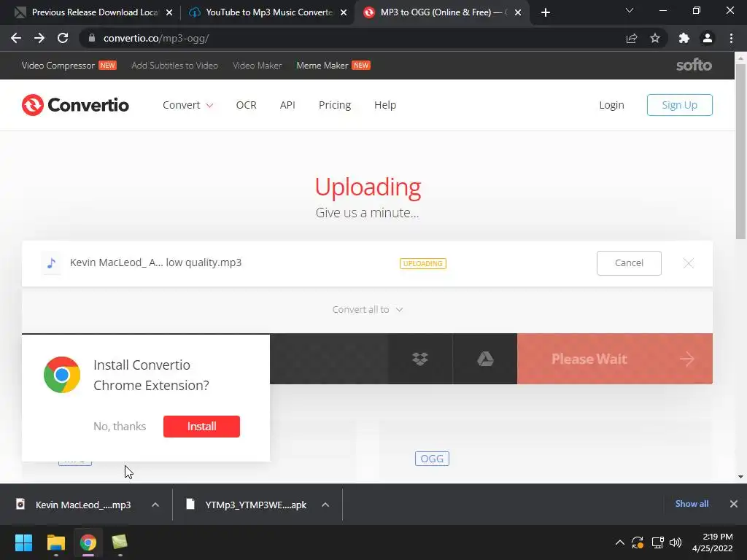Open Add Subtitles to Video link
747x560 pixels.
coord(174,65)
